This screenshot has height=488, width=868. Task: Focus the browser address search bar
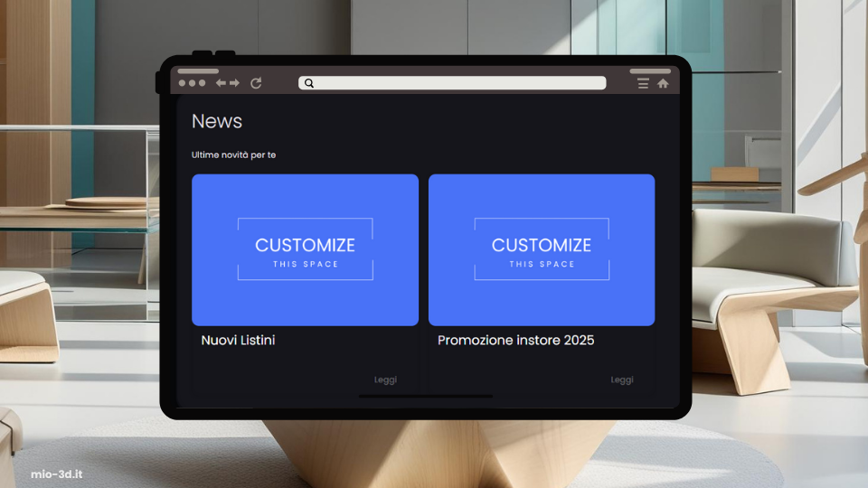pyautogui.click(x=452, y=83)
